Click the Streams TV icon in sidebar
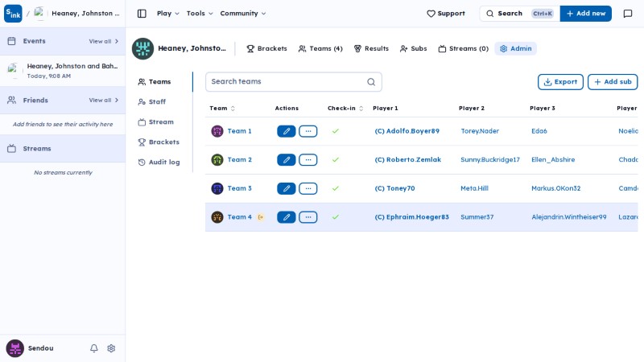 coord(11,149)
